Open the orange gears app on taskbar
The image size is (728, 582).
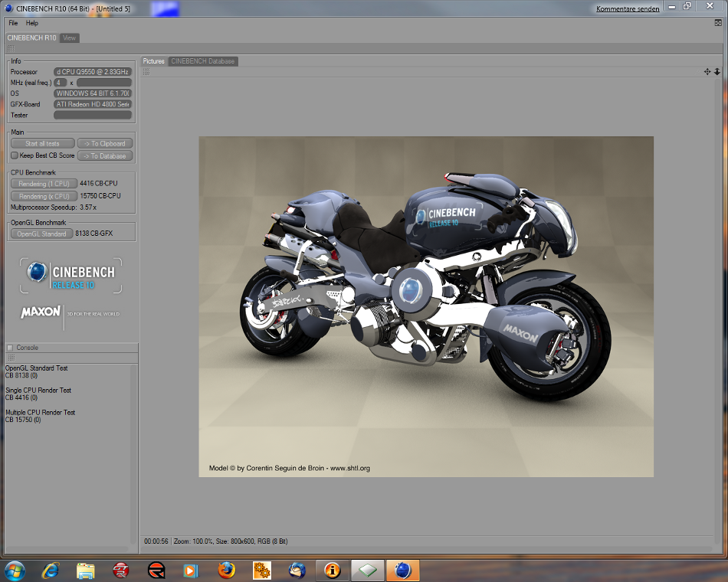click(262, 571)
